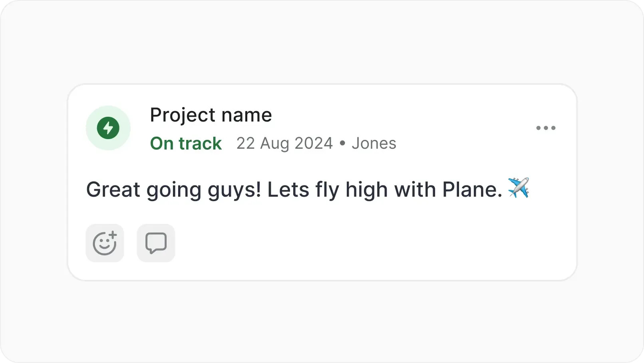The image size is (644, 363).
Task: Click the bullet separator before Jones
Action: tap(342, 144)
